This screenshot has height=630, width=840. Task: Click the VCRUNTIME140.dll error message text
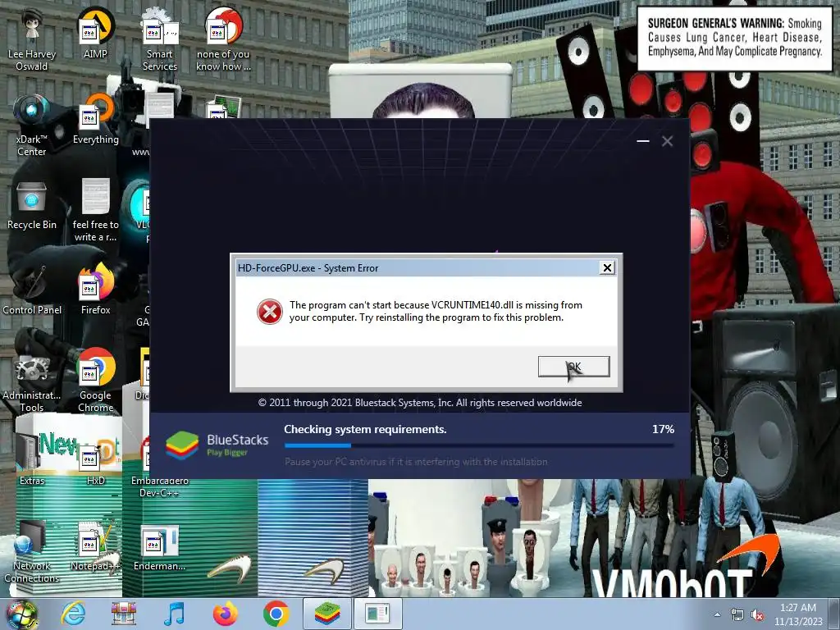click(436, 311)
